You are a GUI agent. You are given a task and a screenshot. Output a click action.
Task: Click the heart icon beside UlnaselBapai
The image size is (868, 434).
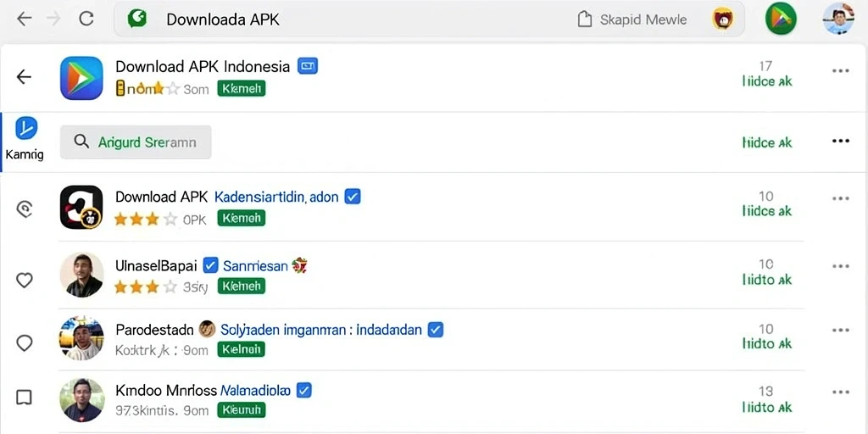click(x=25, y=280)
